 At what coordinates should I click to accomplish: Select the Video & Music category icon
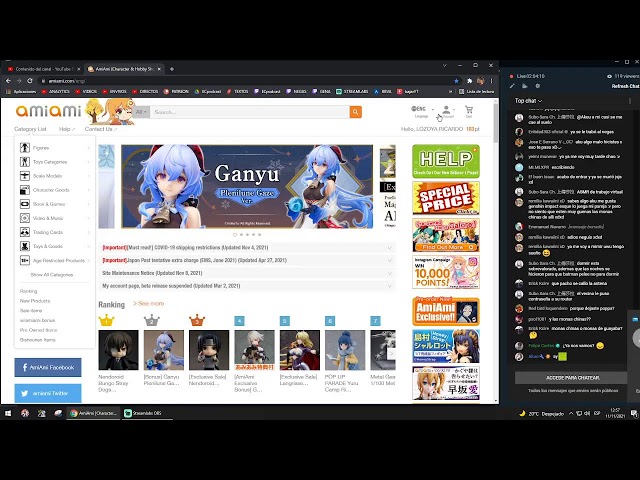25,218
